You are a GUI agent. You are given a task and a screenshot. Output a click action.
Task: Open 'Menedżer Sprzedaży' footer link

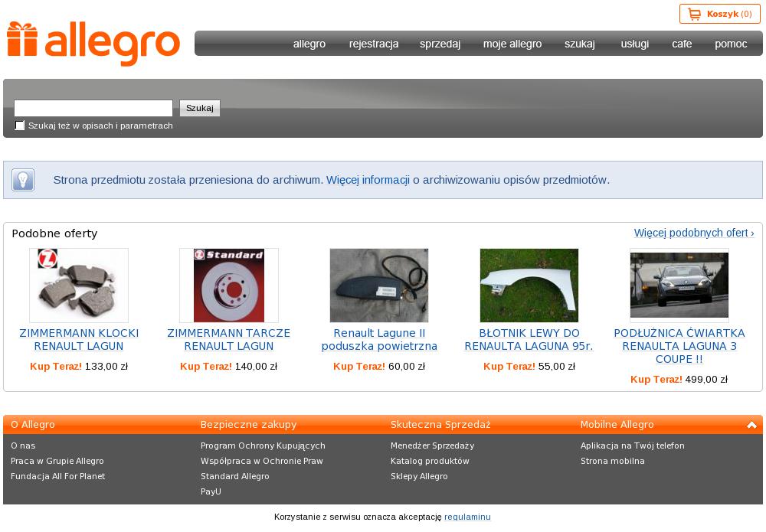point(432,446)
